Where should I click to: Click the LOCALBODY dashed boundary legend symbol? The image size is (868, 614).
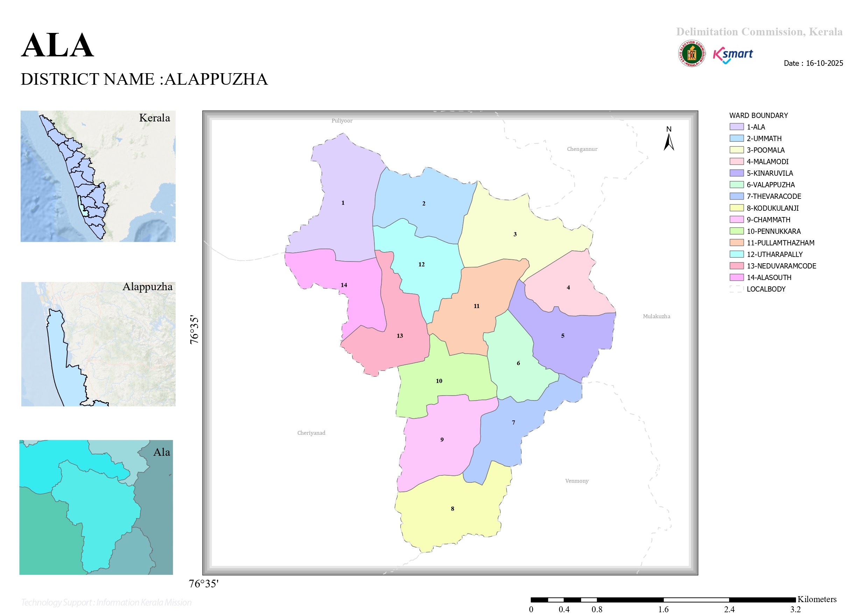[736, 289]
